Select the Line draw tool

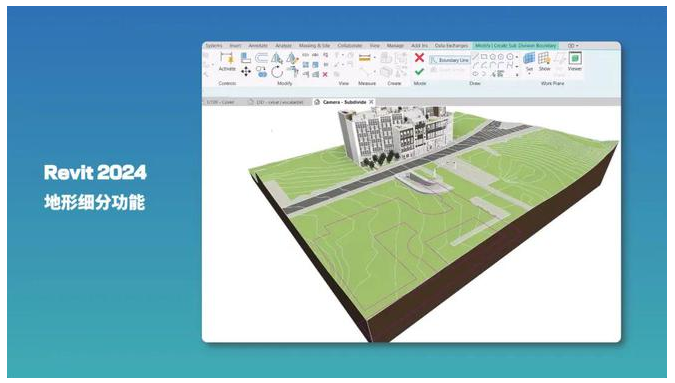point(475,56)
